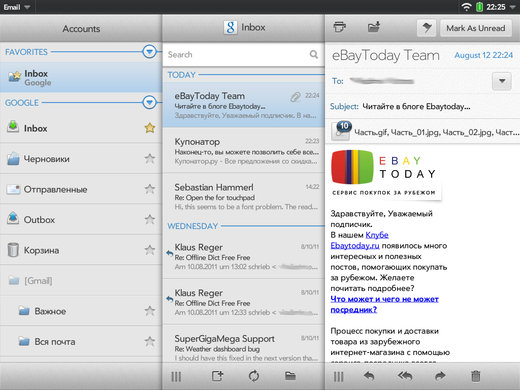Toggle favorite star for Вся почта folder
Image resolution: width=520 pixels, height=390 pixels.
tap(150, 342)
